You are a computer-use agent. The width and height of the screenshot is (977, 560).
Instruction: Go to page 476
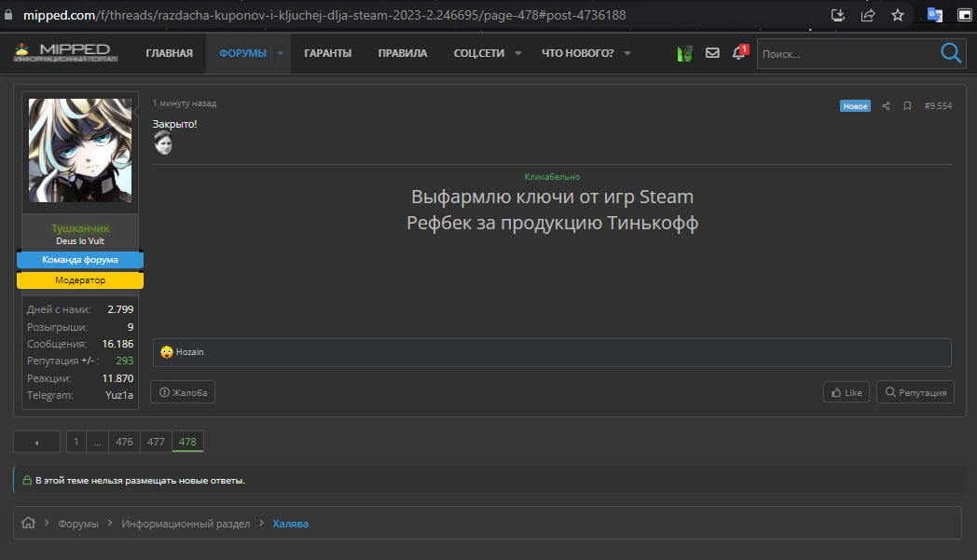coord(125,442)
